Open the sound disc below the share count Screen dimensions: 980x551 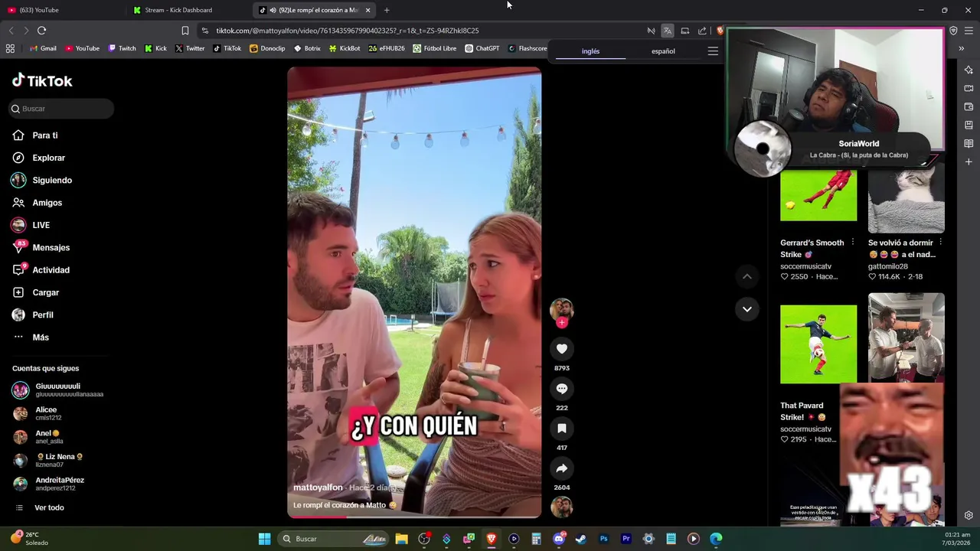[x=562, y=507]
